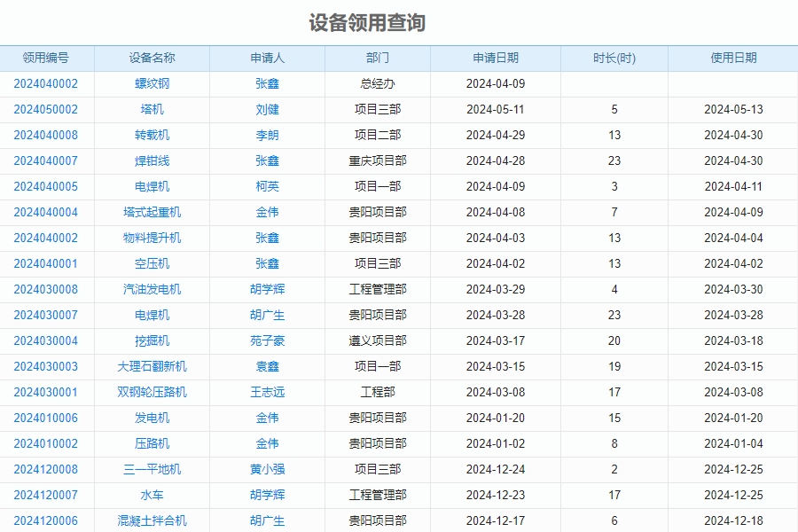Viewport: 798px width, 532px height.
Task: Open requisition number 2024040007
Action: click(x=46, y=160)
